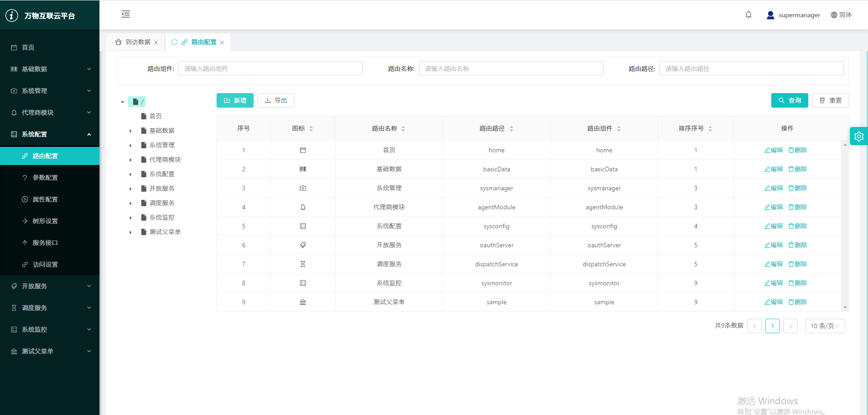The width and height of the screenshot is (868, 415).
Task: Open 属性配置 submenu item
Action: tap(50, 199)
